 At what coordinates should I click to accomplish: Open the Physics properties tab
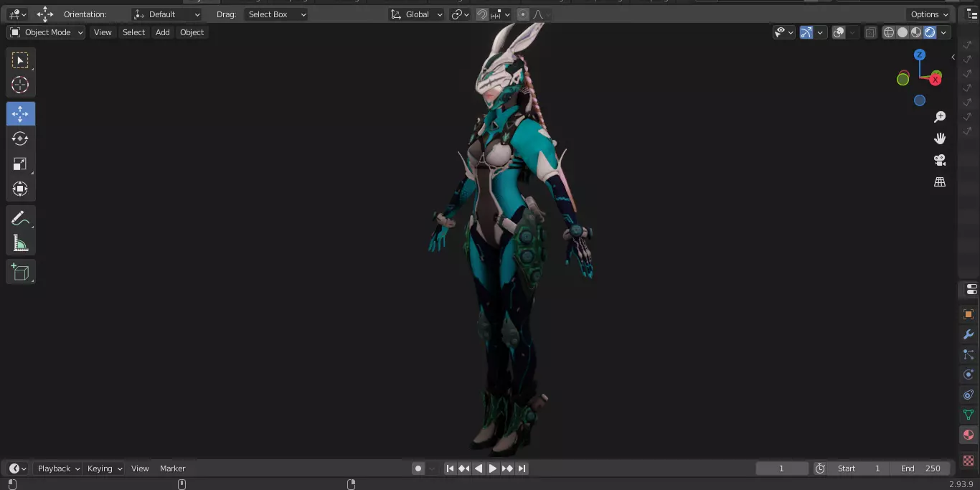tap(969, 374)
